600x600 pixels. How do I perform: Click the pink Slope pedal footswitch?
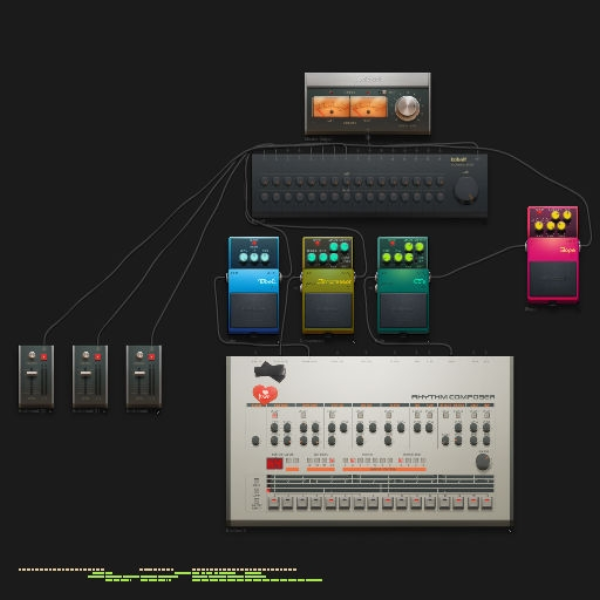pos(553,279)
